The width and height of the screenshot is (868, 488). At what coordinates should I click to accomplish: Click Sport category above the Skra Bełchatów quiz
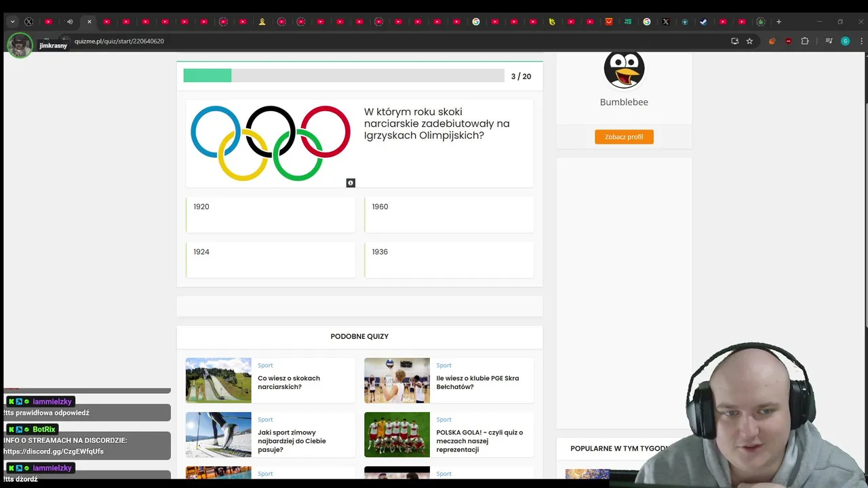[443, 365]
